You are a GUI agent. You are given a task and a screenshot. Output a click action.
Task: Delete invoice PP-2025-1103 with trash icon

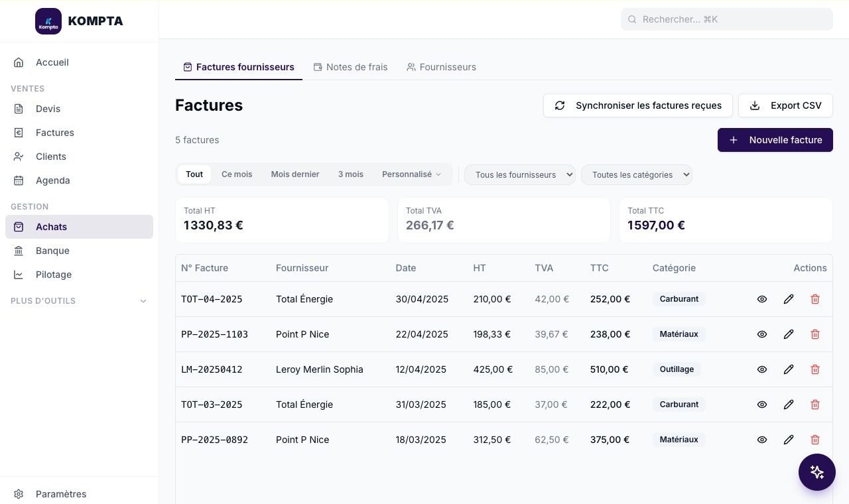click(x=815, y=334)
